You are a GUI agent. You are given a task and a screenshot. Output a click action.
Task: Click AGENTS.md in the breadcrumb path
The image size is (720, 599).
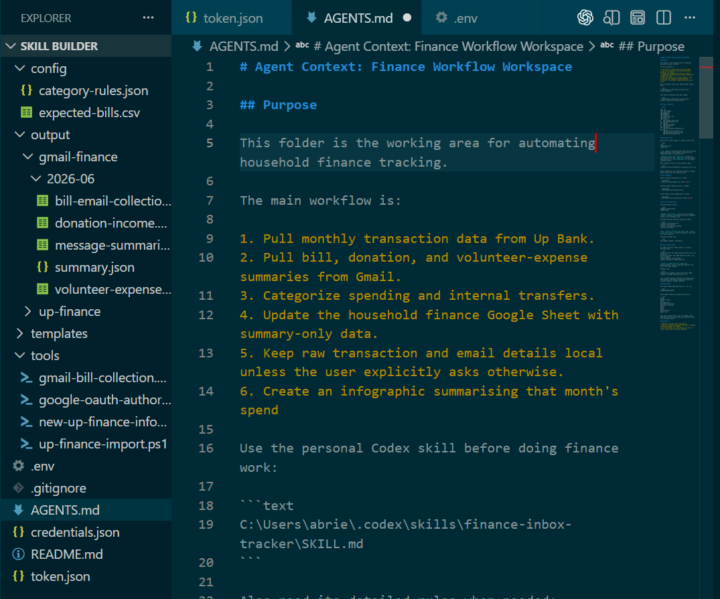(244, 46)
